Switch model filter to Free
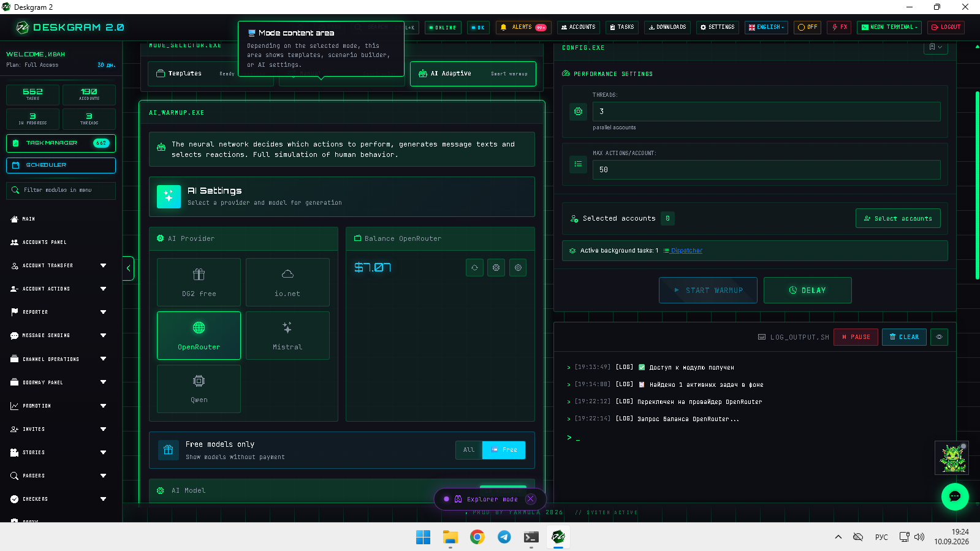This screenshot has width=980, height=551. tap(504, 450)
